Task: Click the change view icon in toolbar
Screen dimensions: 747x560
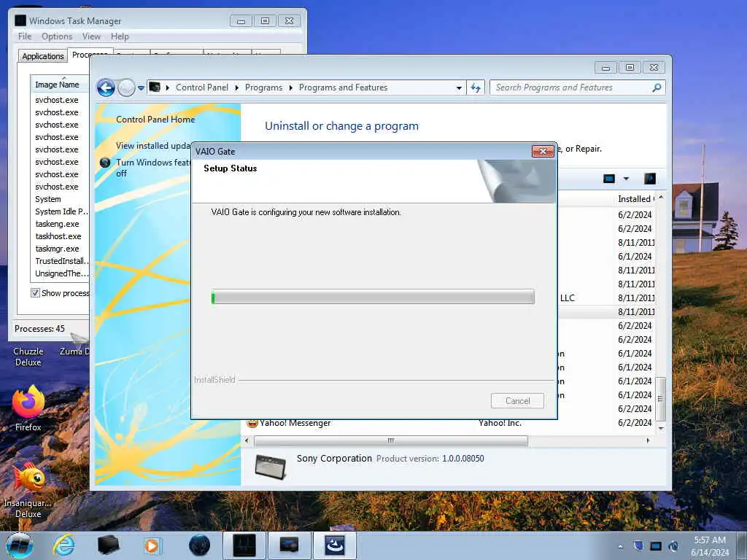Action: (609, 179)
